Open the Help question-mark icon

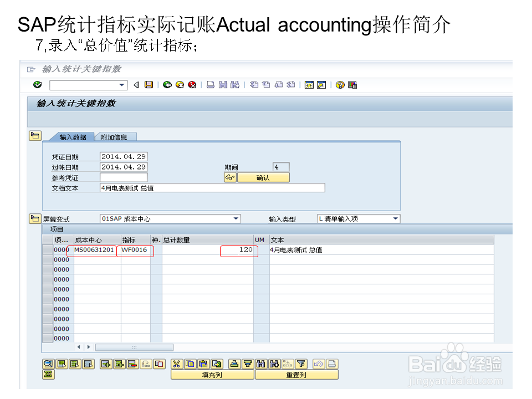point(340,84)
